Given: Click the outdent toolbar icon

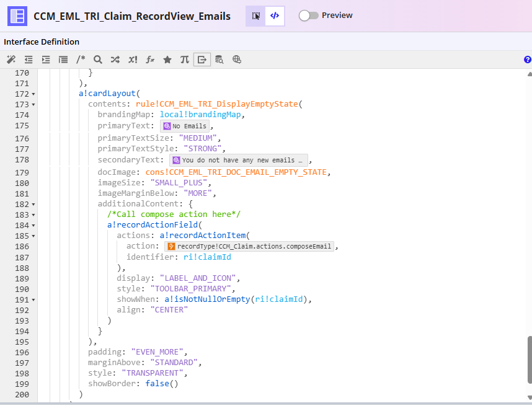Looking at the screenshot, I should pos(29,60).
